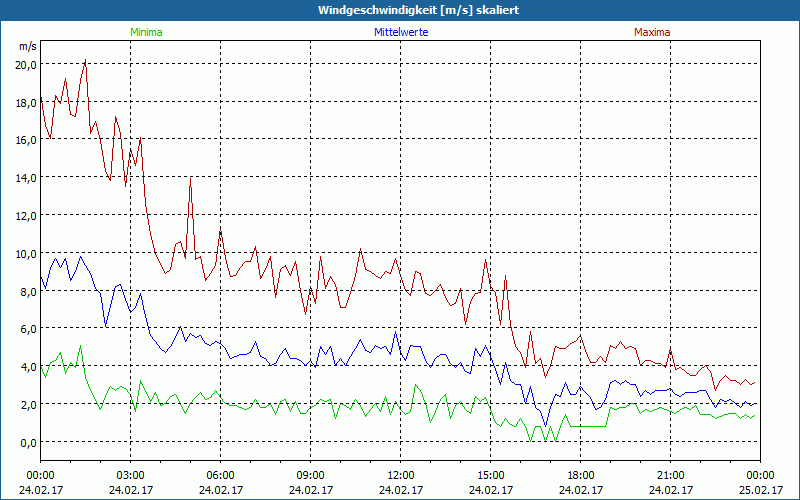Select the 12:00 time axis label
The image size is (800, 500).
click(400, 475)
